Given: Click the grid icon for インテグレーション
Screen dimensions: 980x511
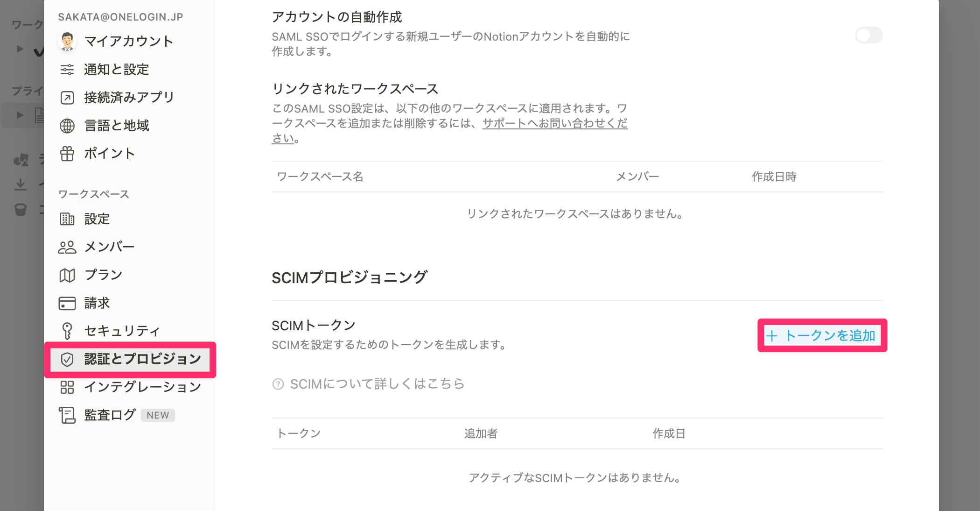Looking at the screenshot, I should tap(67, 387).
